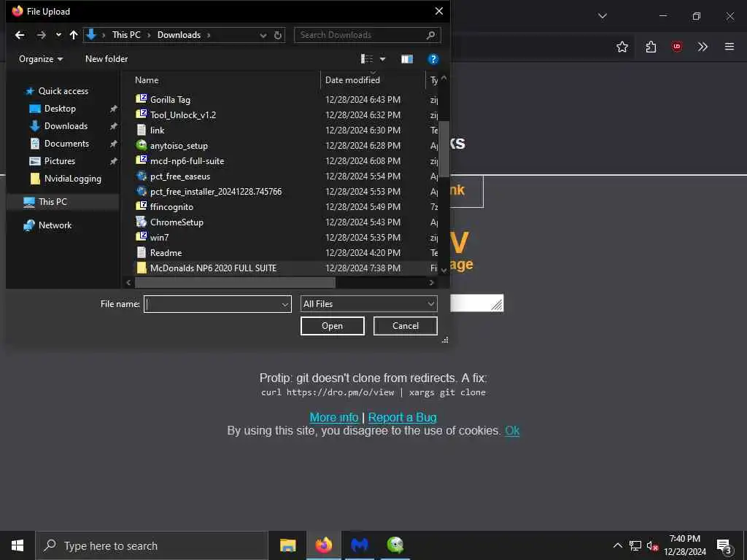
Task: Select This PC in navigation pane
Action: pyautogui.click(x=53, y=202)
